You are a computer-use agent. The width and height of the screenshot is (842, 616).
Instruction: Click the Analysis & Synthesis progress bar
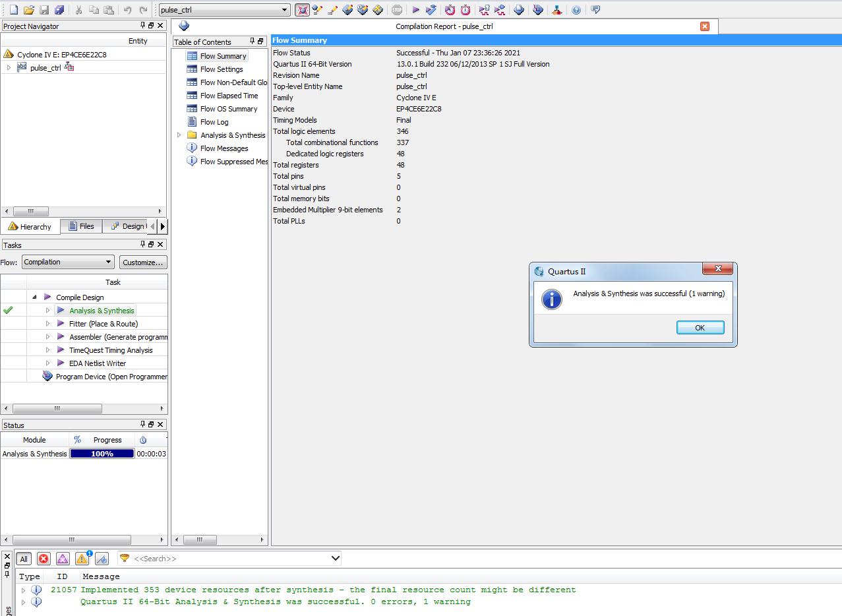tap(102, 454)
